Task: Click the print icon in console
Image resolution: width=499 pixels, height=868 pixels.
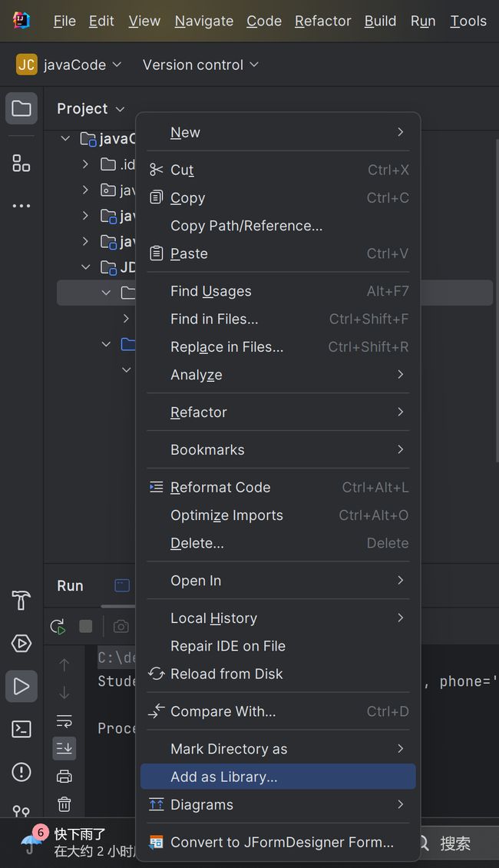Action: (64, 776)
